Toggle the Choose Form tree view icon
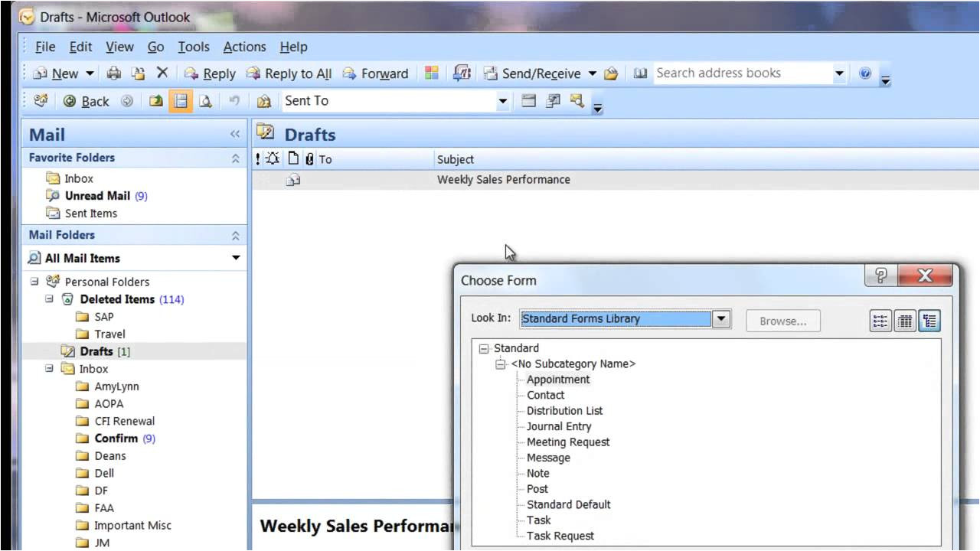The width and height of the screenshot is (980, 551). coord(929,321)
